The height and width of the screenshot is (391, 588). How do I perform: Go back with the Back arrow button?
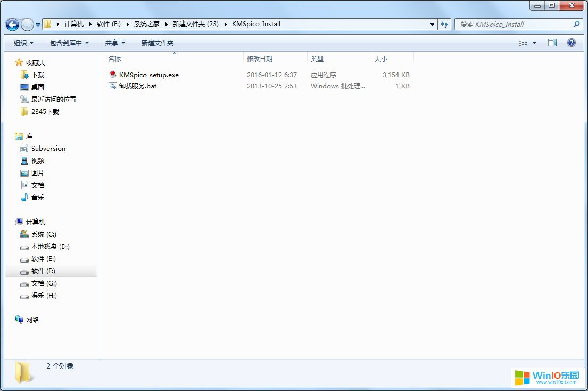[x=12, y=25]
